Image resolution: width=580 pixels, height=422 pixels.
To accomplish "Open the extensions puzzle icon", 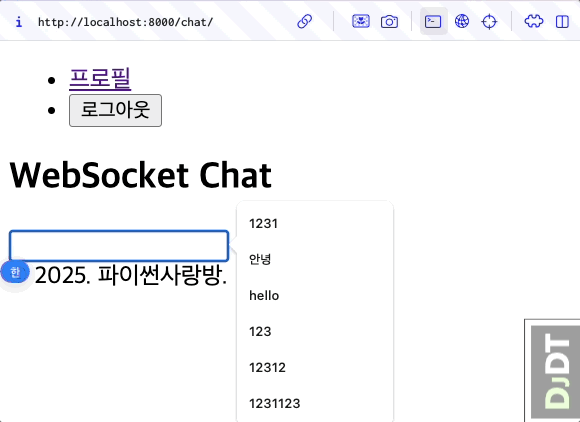I will [534, 22].
